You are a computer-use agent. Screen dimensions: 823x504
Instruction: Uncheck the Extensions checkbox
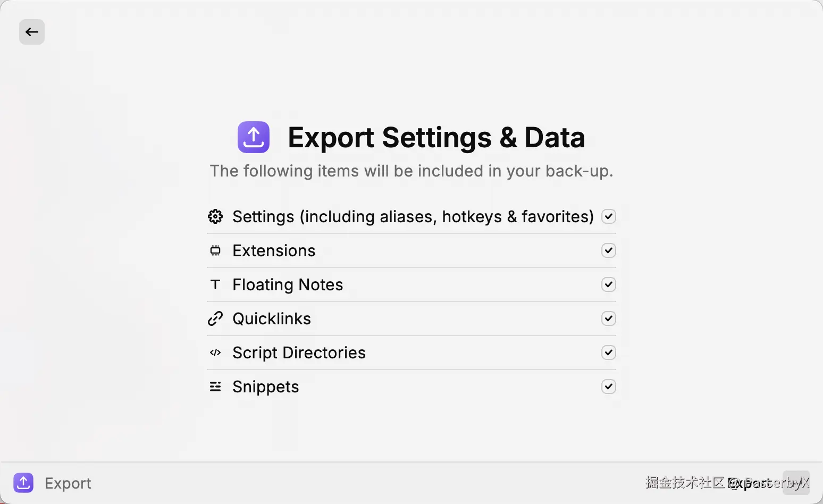point(609,250)
